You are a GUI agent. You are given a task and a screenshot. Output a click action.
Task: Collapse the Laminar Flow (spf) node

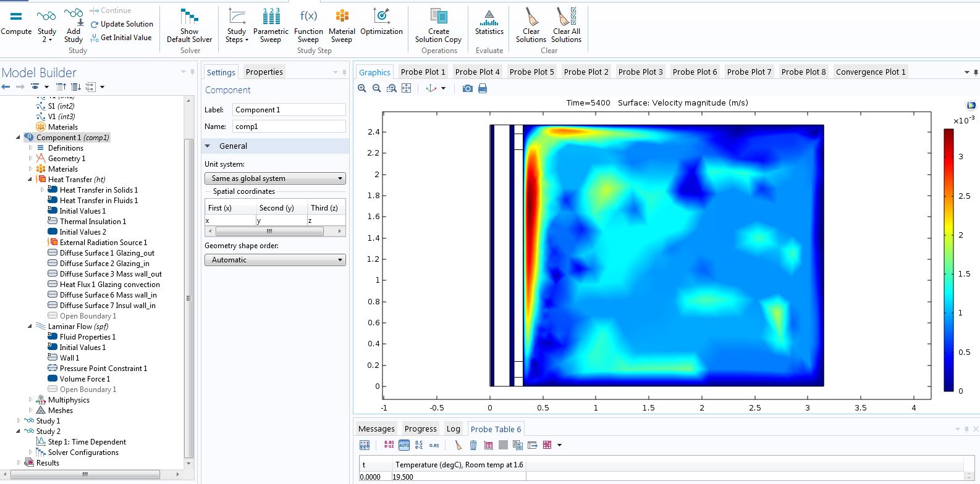point(30,327)
